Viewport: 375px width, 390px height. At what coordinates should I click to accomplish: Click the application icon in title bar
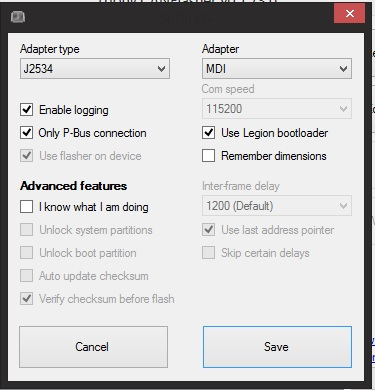click(18, 17)
